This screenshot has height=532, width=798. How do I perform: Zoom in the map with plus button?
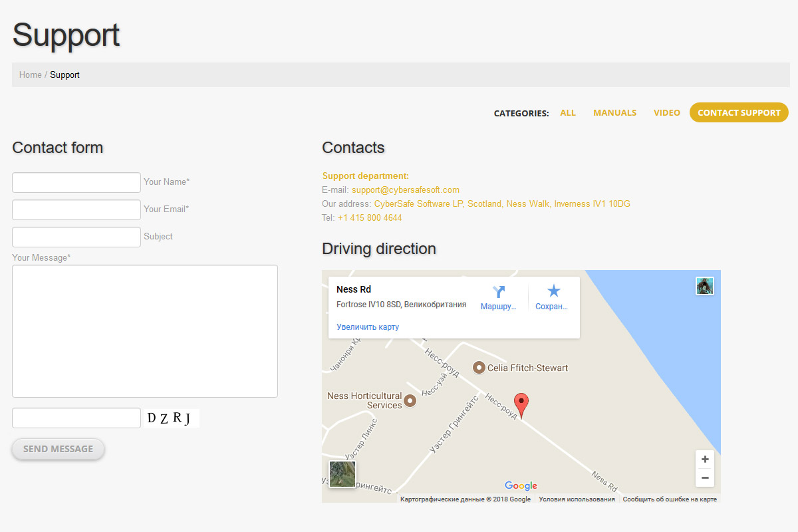tap(705, 460)
